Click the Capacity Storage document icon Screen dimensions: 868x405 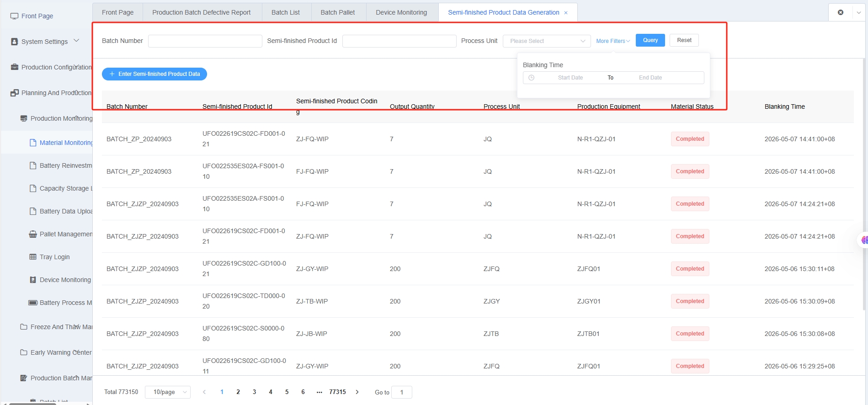[33, 188]
